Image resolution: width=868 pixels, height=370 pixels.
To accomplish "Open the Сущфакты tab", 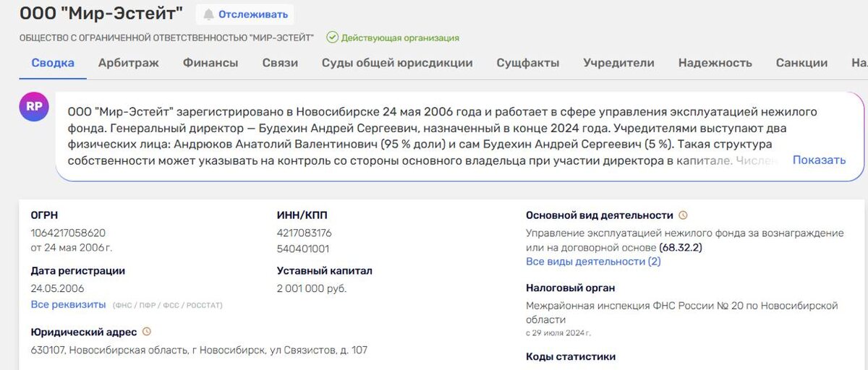I will [x=527, y=63].
